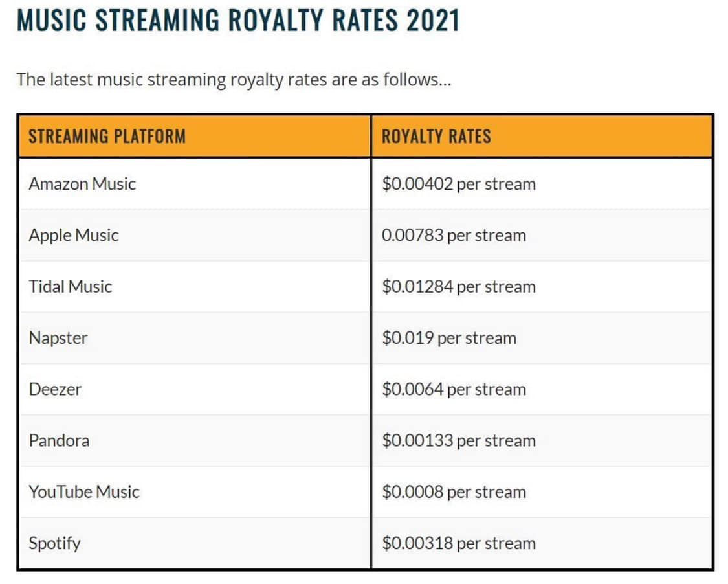
Task: Click the Spotify platform cell
Action: [x=54, y=543]
